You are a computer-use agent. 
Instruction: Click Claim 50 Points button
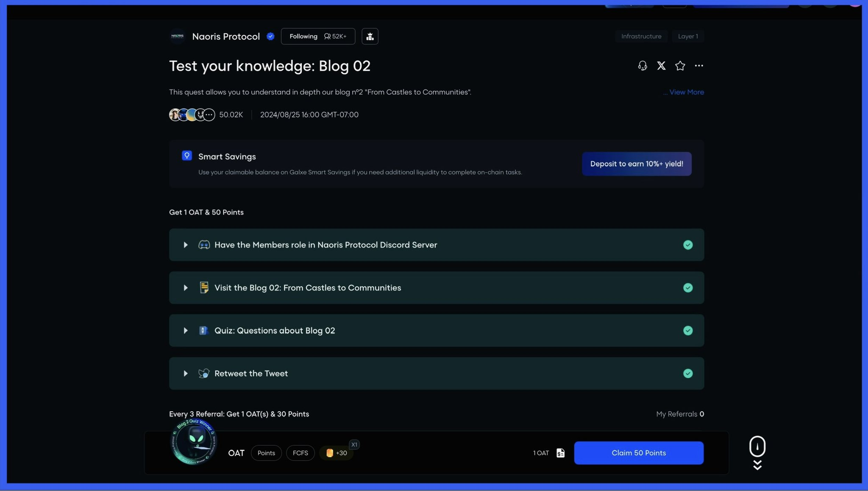click(x=639, y=453)
